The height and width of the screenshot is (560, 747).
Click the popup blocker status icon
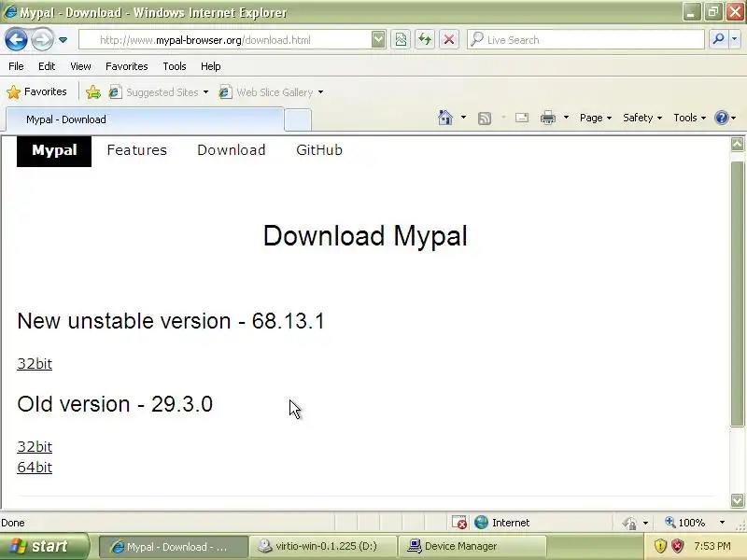click(459, 523)
